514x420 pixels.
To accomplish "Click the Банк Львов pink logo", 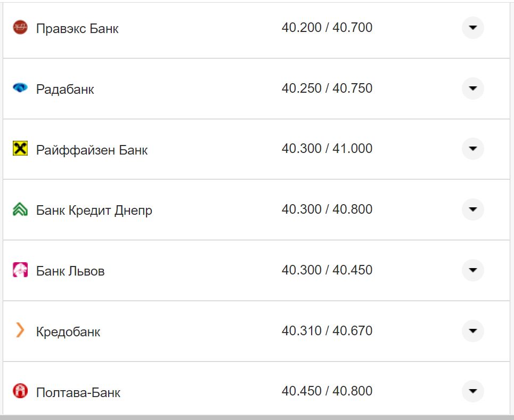I will pos(20,270).
